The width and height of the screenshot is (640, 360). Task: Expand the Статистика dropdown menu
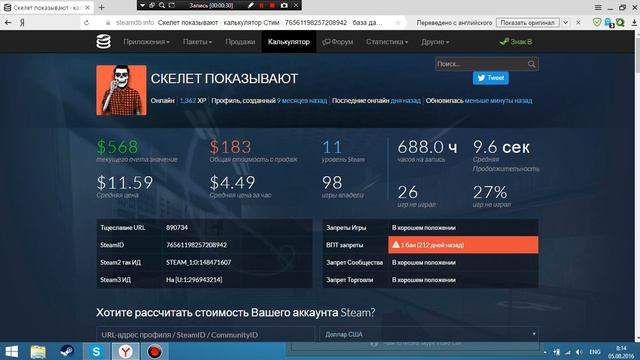(x=387, y=42)
